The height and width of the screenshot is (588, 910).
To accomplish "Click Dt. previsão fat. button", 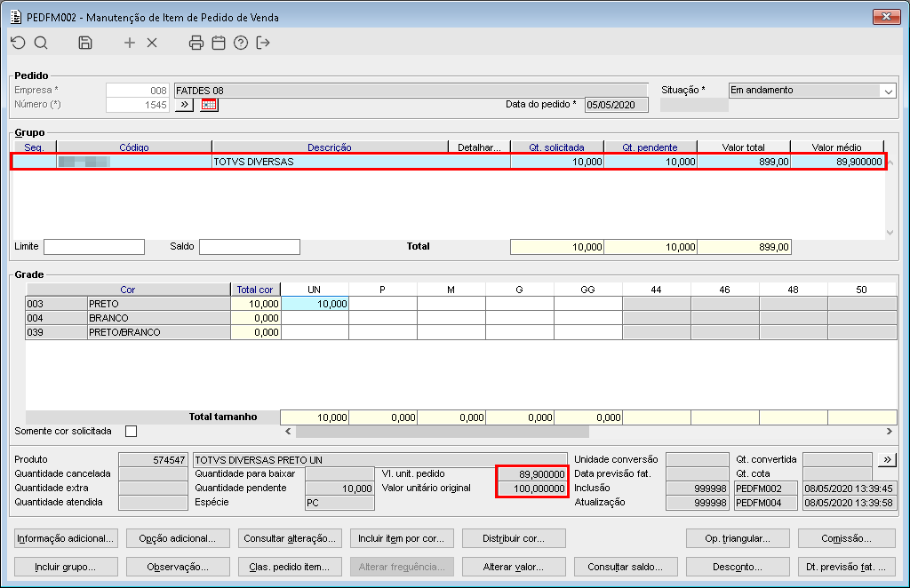I will 846,567.
